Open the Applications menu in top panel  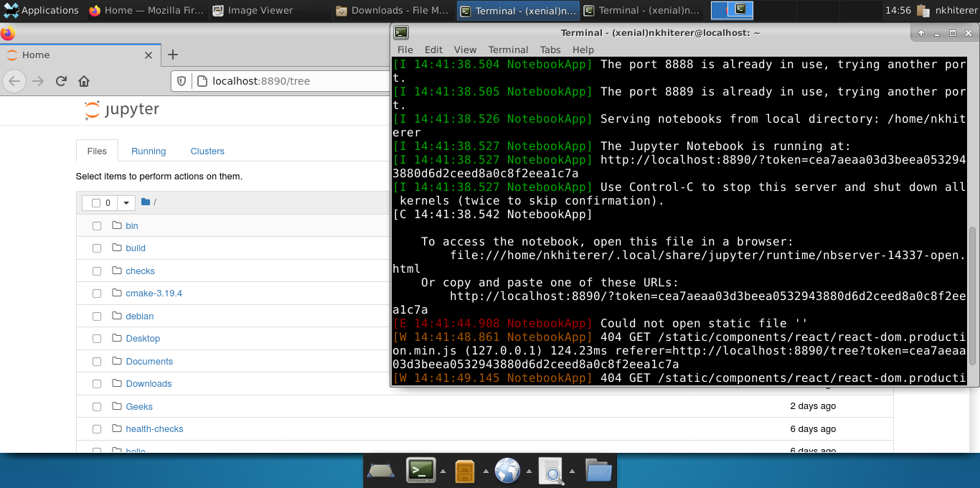tap(42, 11)
